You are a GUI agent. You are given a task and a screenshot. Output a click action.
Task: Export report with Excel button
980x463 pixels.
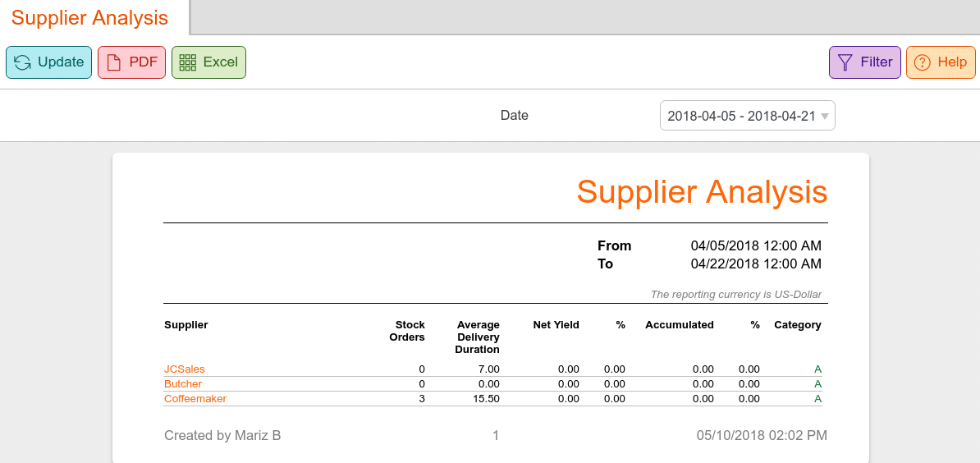click(x=208, y=62)
